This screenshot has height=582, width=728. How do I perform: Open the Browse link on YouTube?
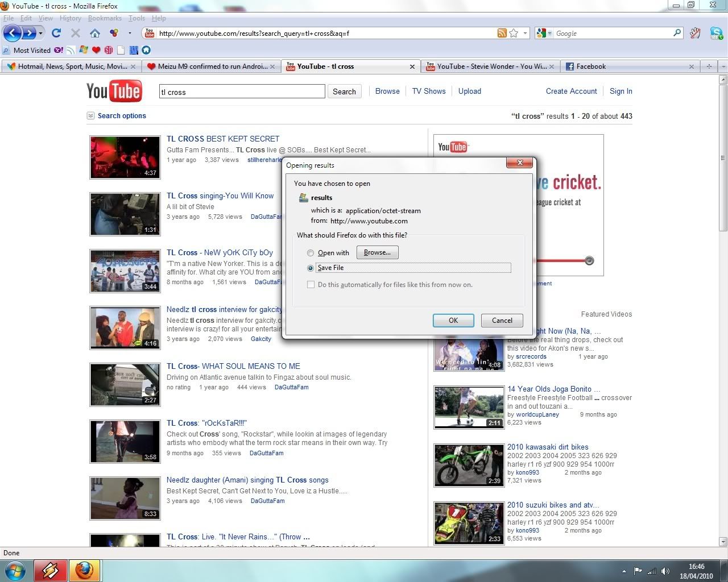click(387, 91)
